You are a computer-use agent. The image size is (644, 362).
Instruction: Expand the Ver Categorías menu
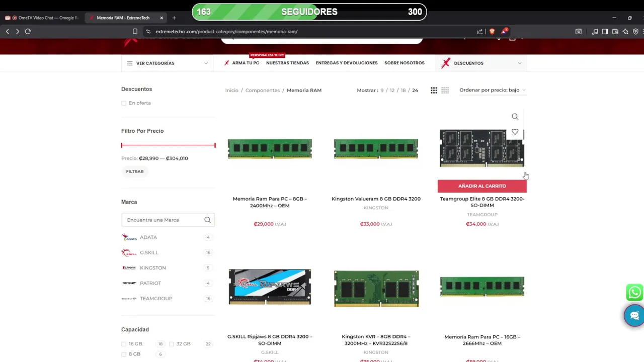coord(168,63)
